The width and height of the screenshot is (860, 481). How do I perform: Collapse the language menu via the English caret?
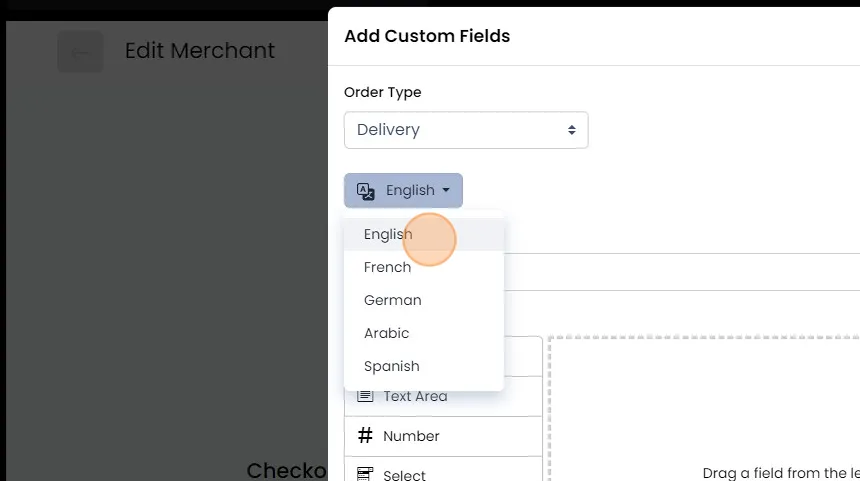click(446, 190)
